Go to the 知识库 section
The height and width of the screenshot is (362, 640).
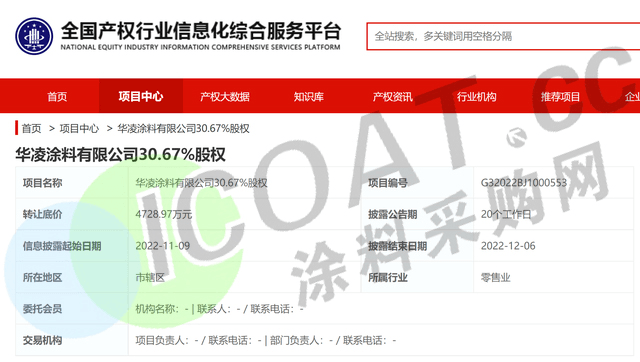pyautogui.click(x=309, y=96)
